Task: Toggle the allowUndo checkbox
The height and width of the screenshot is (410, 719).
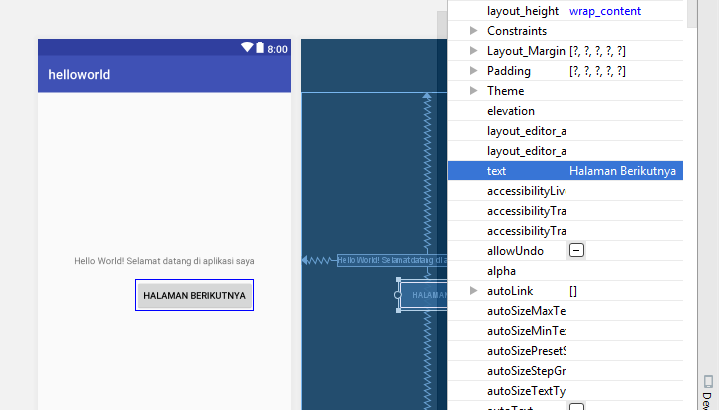Action: click(x=576, y=251)
